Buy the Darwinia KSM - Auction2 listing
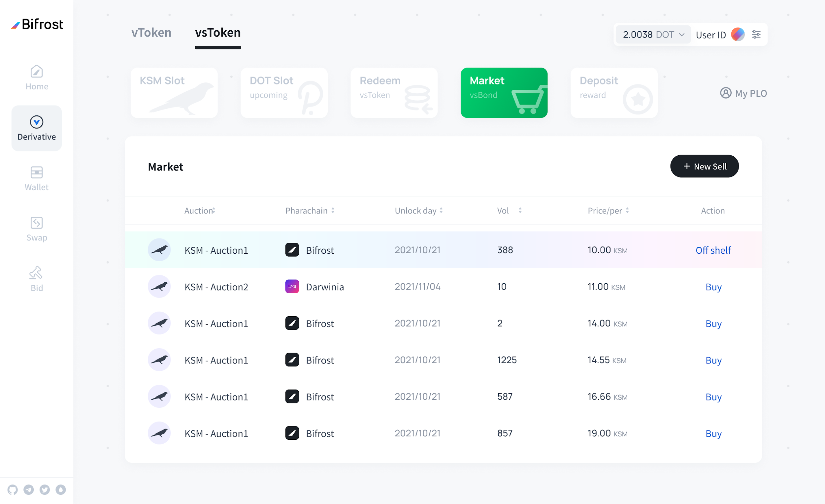The height and width of the screenshot is (504, 825). click(x=713, y=287)
